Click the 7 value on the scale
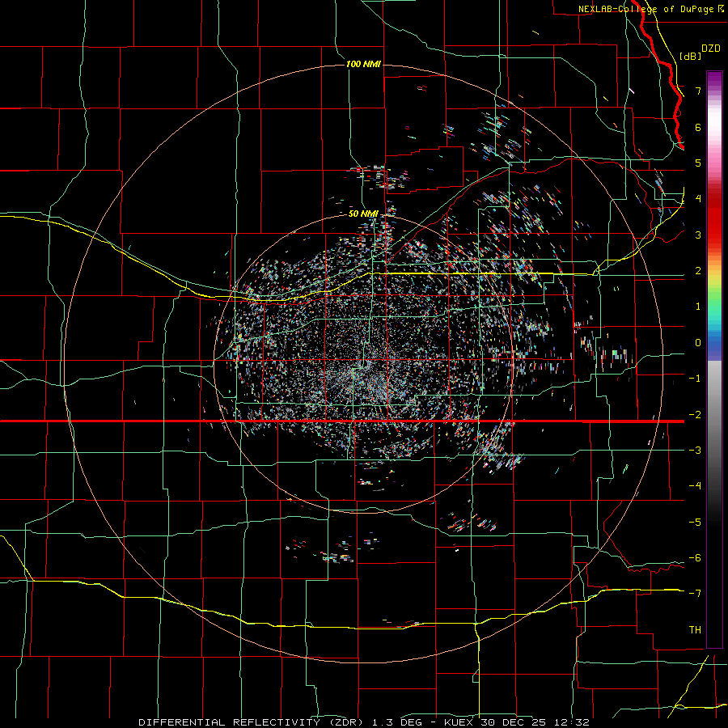The height and width of the screenshot is (728, 728). point(698,91)
